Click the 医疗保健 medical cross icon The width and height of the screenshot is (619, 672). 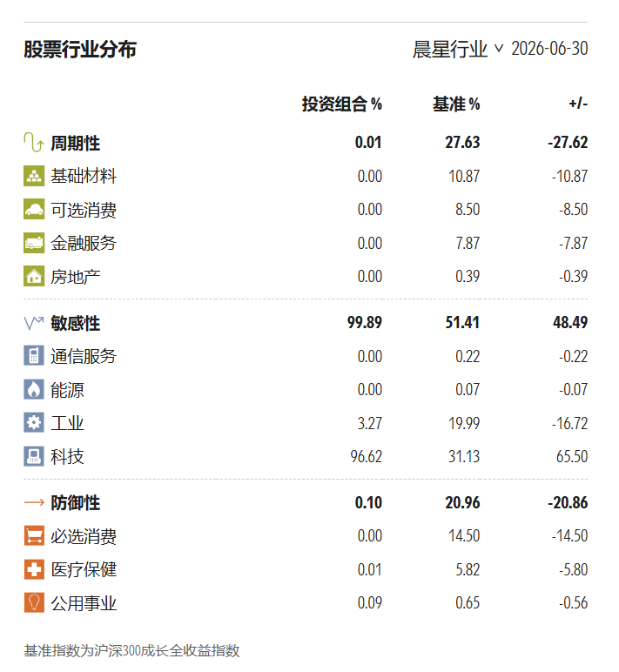pos(34,569)
